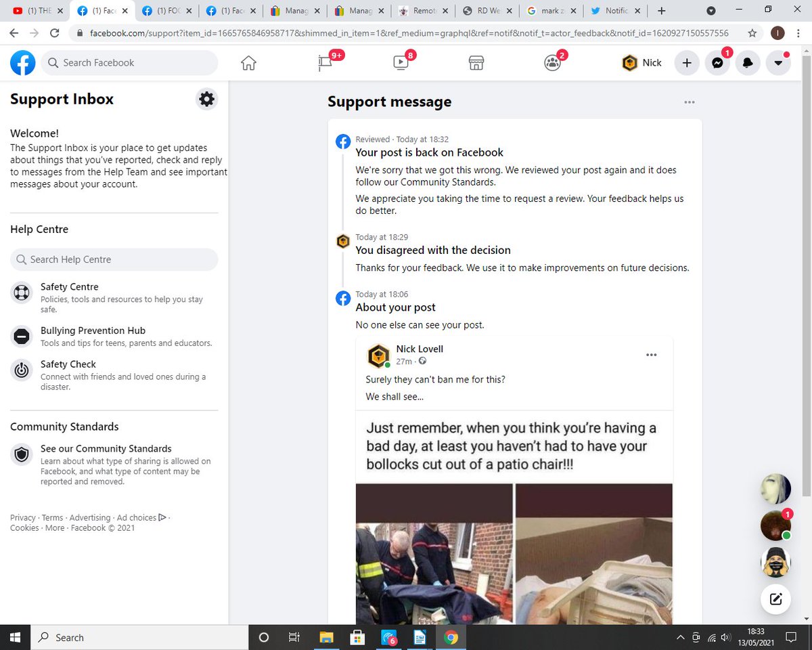Open the volume speaker tray icon
Screen dimensions: 812x650
coord(726,637)
